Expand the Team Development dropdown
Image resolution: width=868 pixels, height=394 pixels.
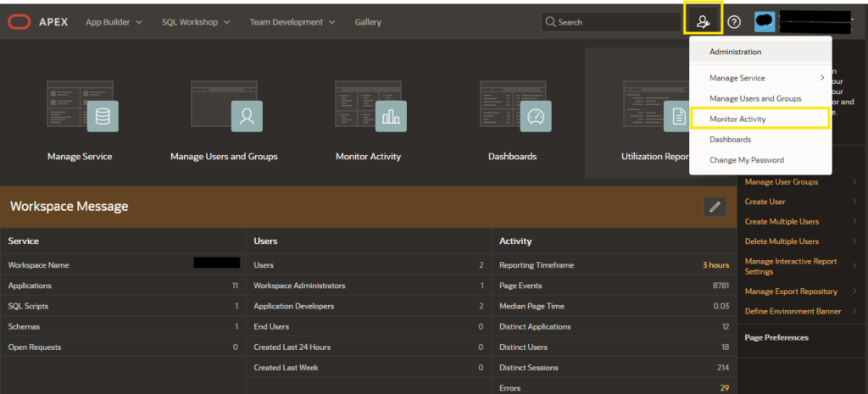292,22
